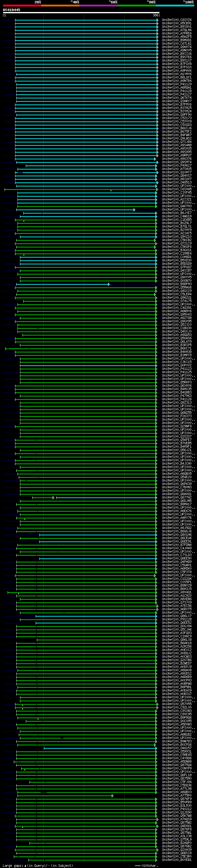Choose the UniRef100_Q0PXV2 hit

[176, 365]
